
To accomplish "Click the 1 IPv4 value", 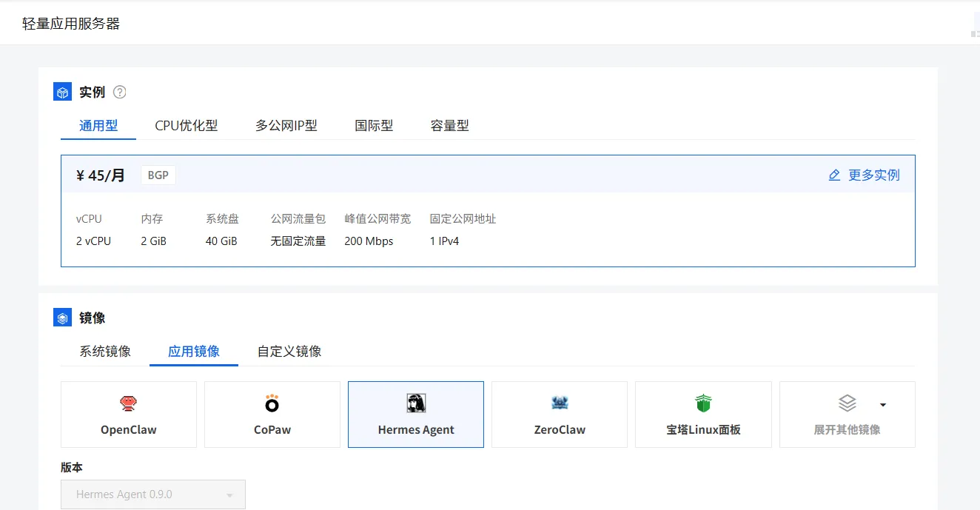I will coord(444,241).
